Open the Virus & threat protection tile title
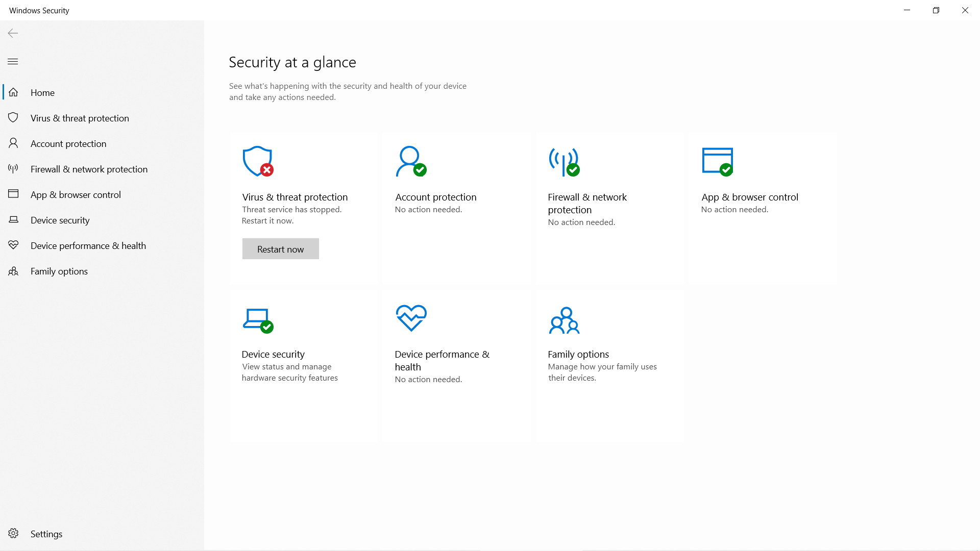 [295, 197]
